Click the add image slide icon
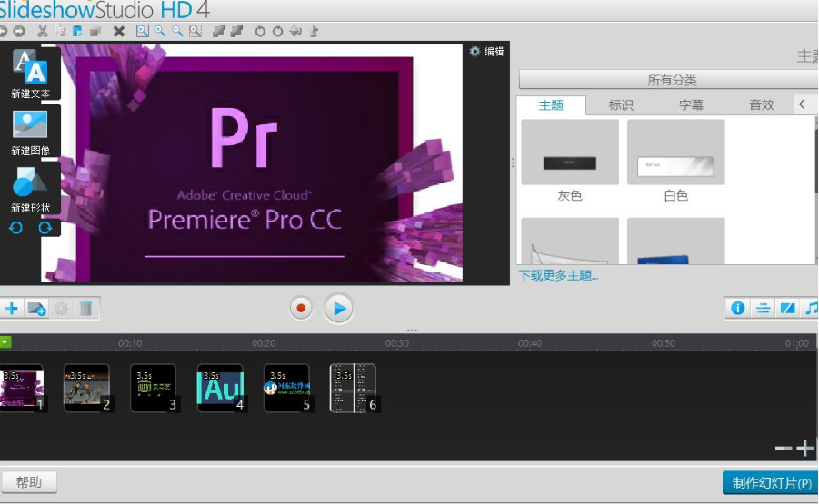This screenshot has height=504, width=819. tap(36, 309)
